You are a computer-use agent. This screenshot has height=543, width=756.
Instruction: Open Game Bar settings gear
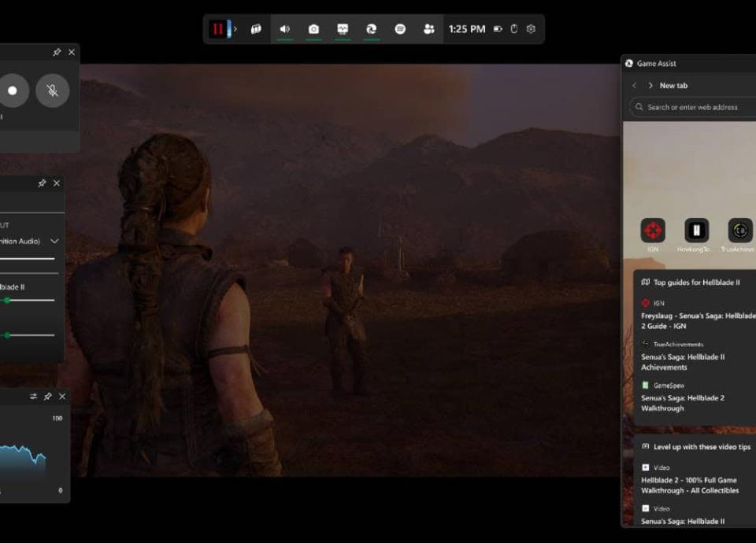click(x=531, y=29)
